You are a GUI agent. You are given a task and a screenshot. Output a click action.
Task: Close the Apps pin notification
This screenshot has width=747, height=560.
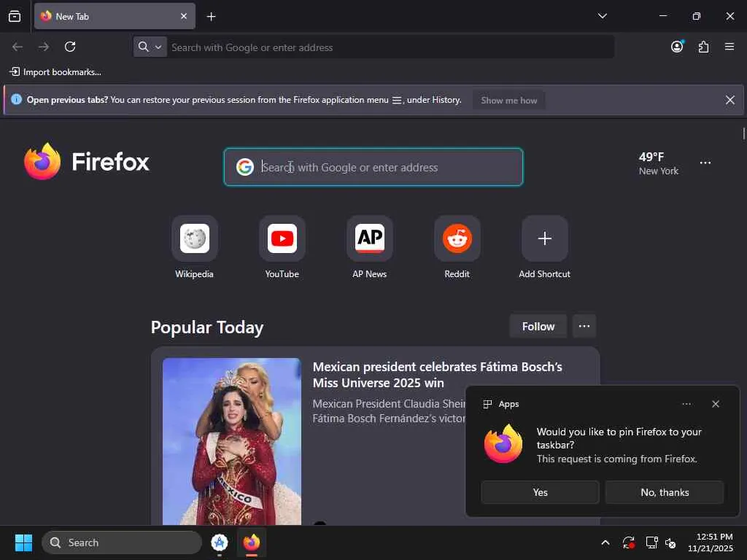(716, 404)
